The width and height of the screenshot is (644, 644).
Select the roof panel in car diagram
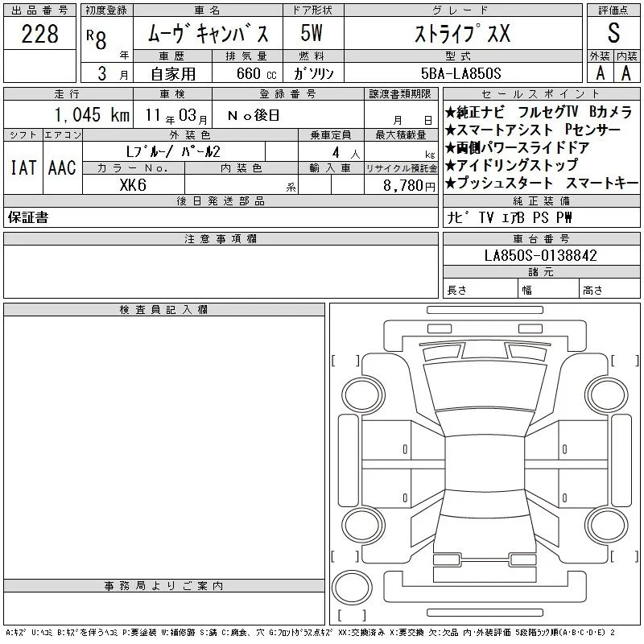pos(485,463)
